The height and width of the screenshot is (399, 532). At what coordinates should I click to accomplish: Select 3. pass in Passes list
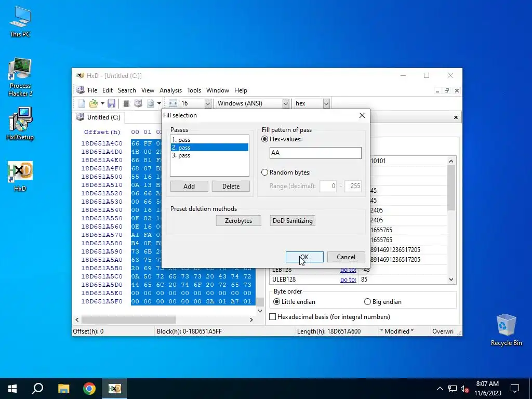click(x=210, y=155)
